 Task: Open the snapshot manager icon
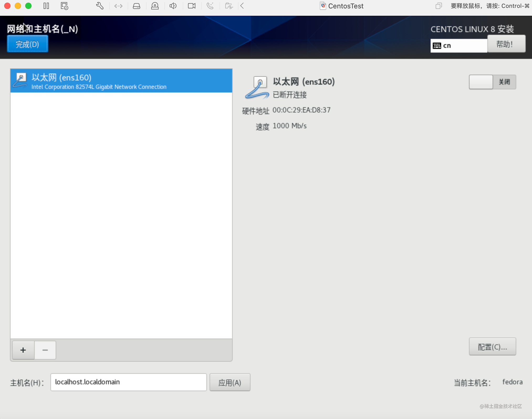(x=64, y=6)
